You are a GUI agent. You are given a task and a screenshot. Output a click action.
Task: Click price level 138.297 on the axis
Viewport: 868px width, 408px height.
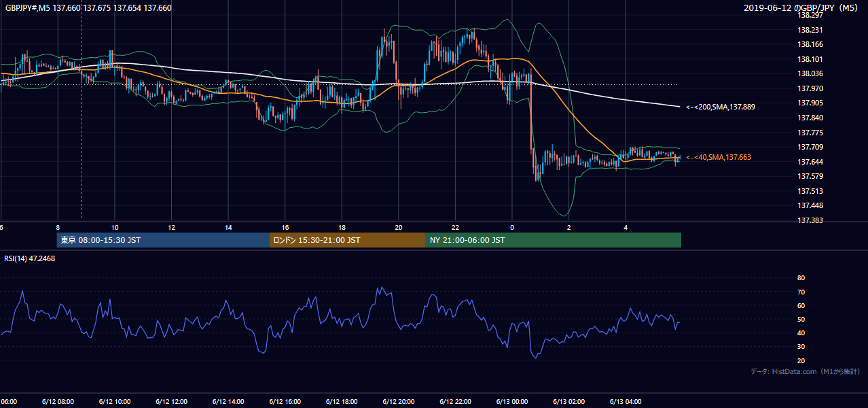(x=810, y=15)
